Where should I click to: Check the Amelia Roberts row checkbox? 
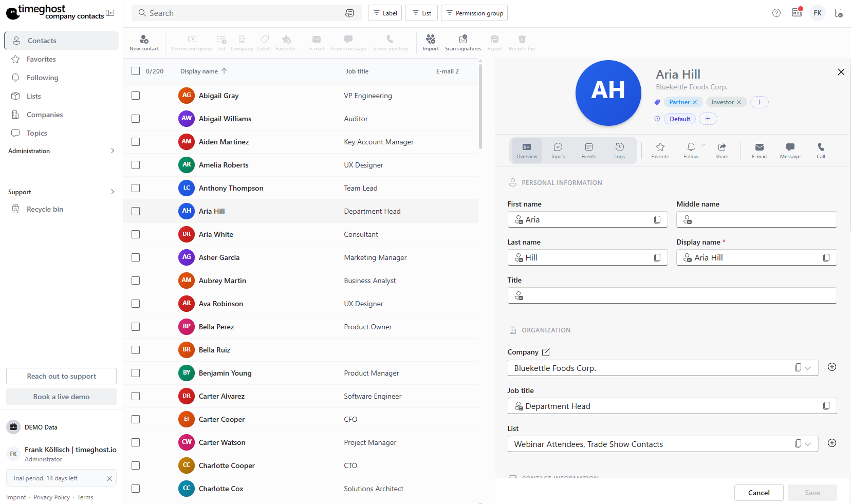pyautogui.click(x=136, y=165)
